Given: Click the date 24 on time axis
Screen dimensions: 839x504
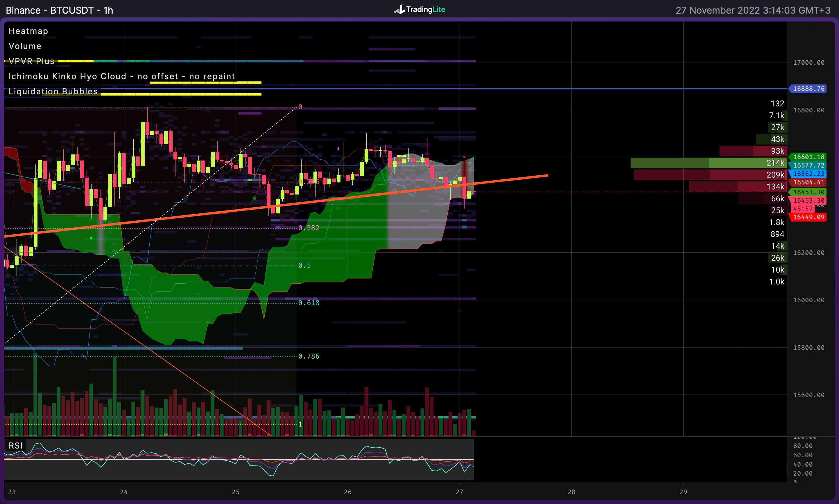Looking at the screenshot, I should pos(124,492).
